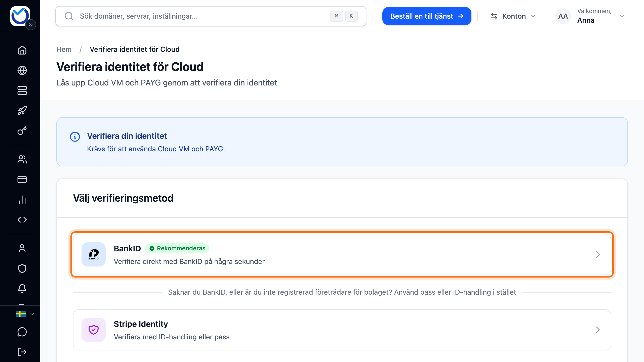Click the Beställ en till tjänst button
The height and width of the screenshot is (362, 644).
click(x=427, y=16)
